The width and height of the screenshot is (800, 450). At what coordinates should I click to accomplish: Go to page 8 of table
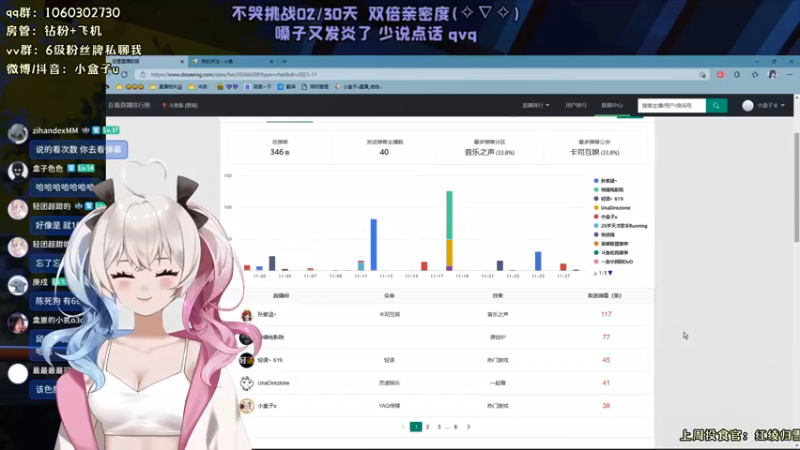click(x=456, y=427)
